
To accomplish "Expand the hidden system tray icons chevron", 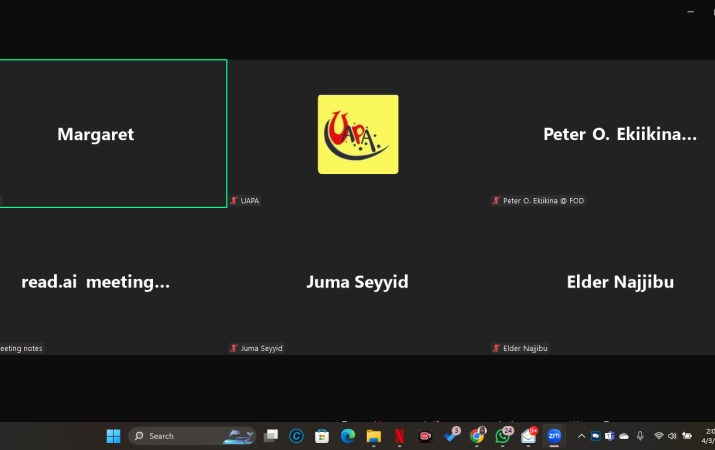I will point(581,436).
